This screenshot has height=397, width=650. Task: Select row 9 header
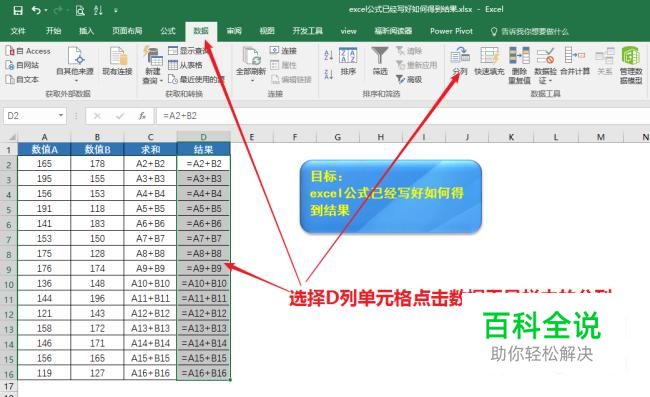tap(9, 269)
